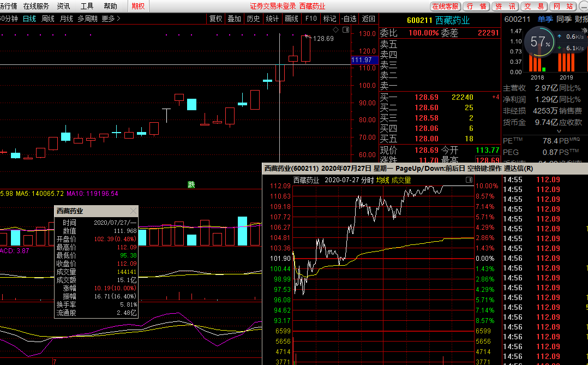Click the 返回 back button
The image size is (588, 365).
click(x=368, y=19)
